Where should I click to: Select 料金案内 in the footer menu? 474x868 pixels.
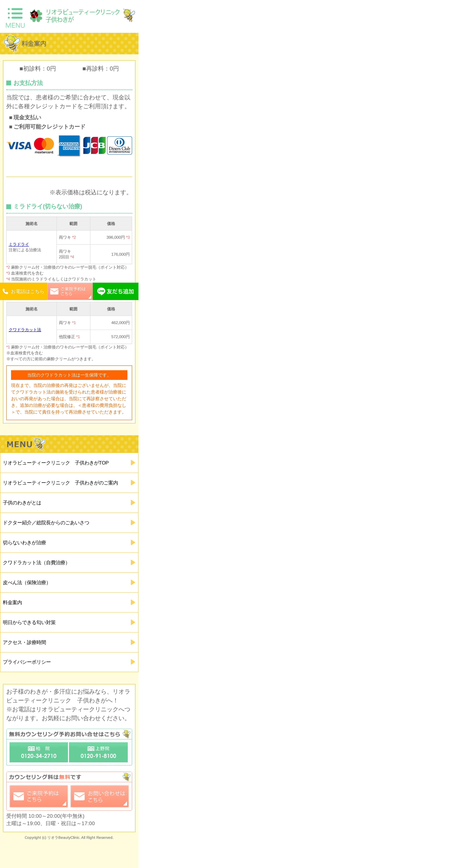point(12,602)
